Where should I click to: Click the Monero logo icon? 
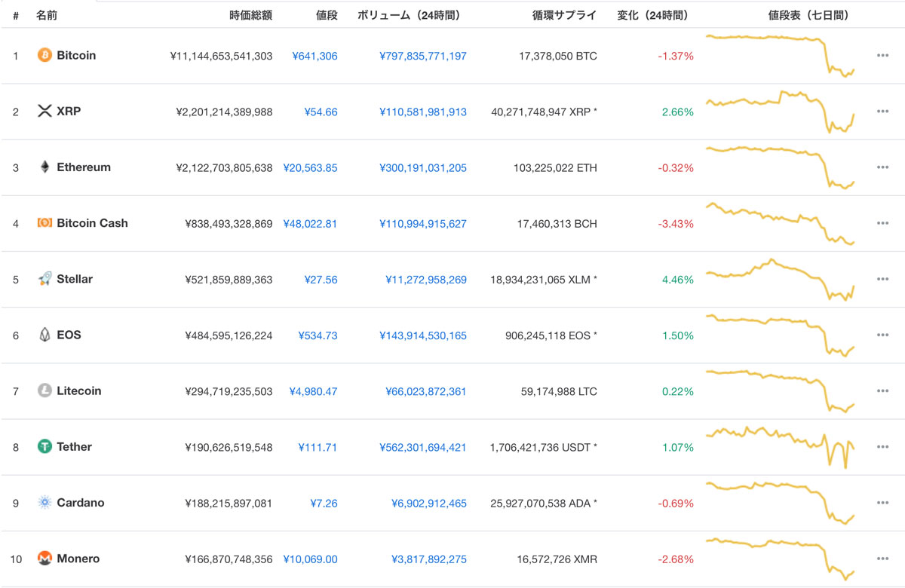click(44, 559)
